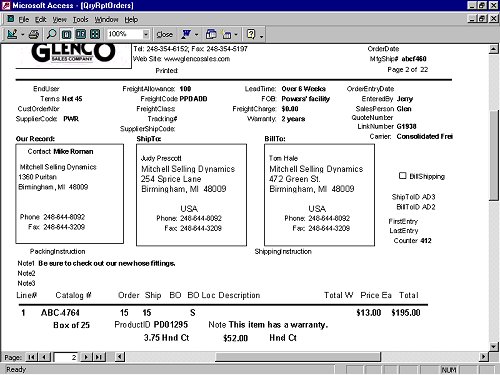Click the Warranty 2 years value
The width and height of the screenshot is (500, 375).
coord(293,119)
